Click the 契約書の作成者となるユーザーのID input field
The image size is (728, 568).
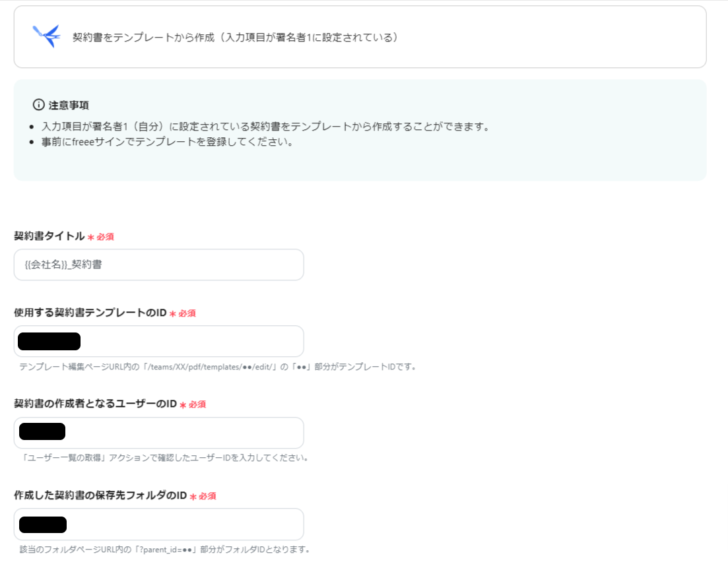click(x=159, y=433)
